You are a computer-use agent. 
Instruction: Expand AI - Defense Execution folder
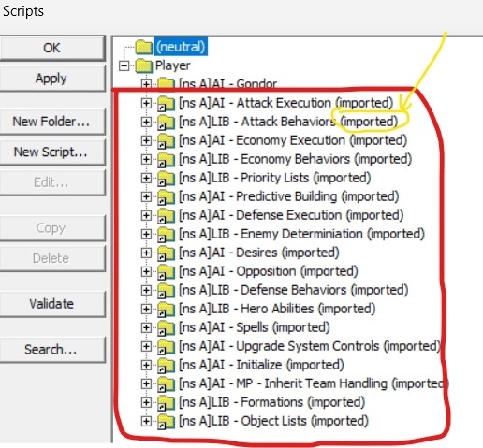point(146,215)
